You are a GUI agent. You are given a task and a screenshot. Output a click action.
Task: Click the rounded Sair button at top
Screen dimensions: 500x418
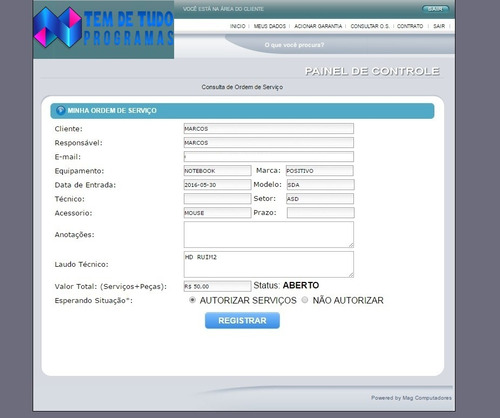[x=435, y=9]
